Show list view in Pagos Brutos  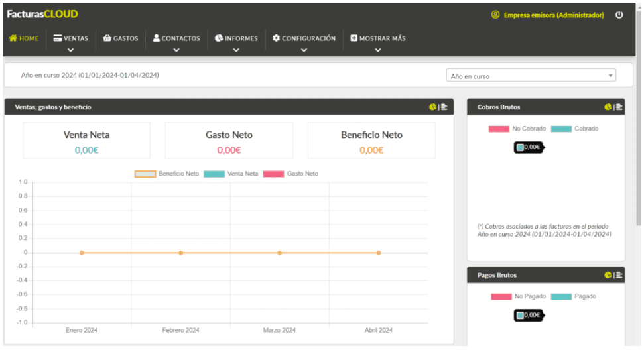click(619, 275)
